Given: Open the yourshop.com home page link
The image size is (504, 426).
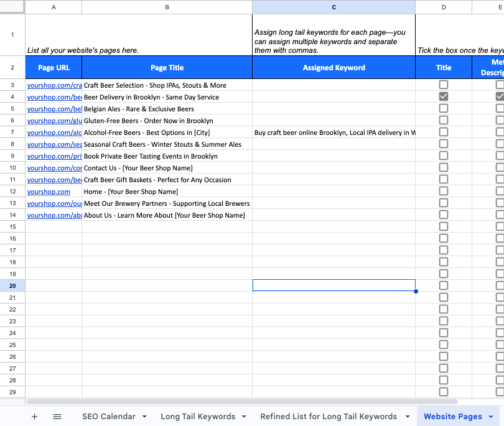Looking at the screenshot, I should pos(49,192).
